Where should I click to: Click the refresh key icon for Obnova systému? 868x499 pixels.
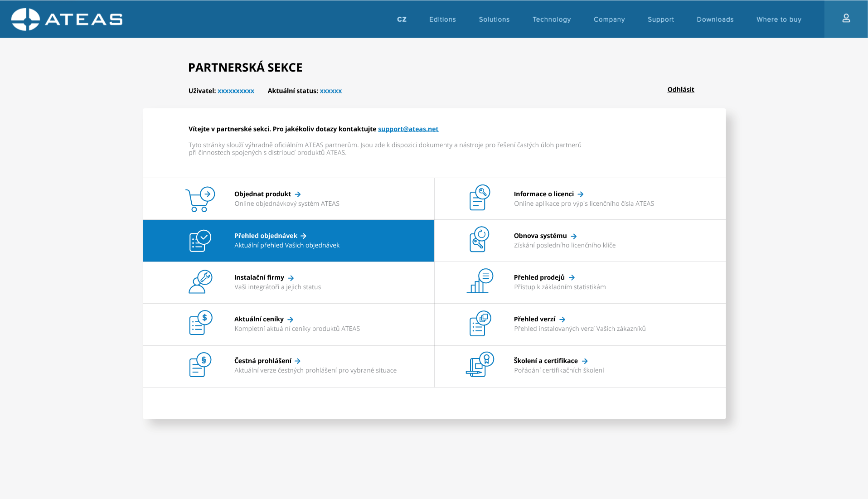[480, 239]
